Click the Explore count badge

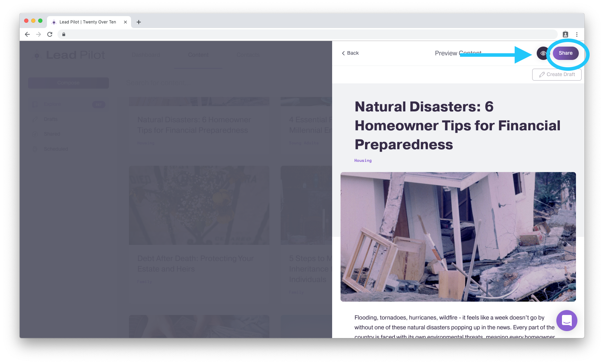click(98, 104)
